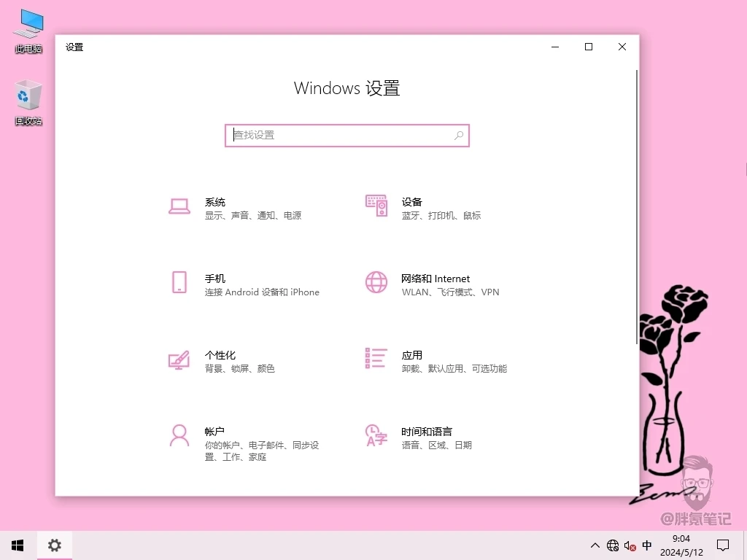Image resolution: width=747 pixels, height=560 pixels.
Task: Click text 显示、声音、通知、电源
Action: tap(253, 216)
